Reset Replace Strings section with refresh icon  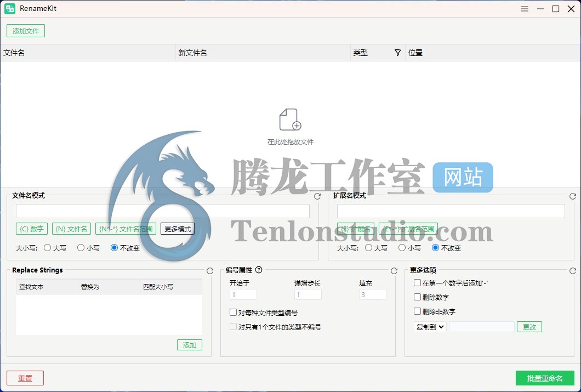point(210,271)
